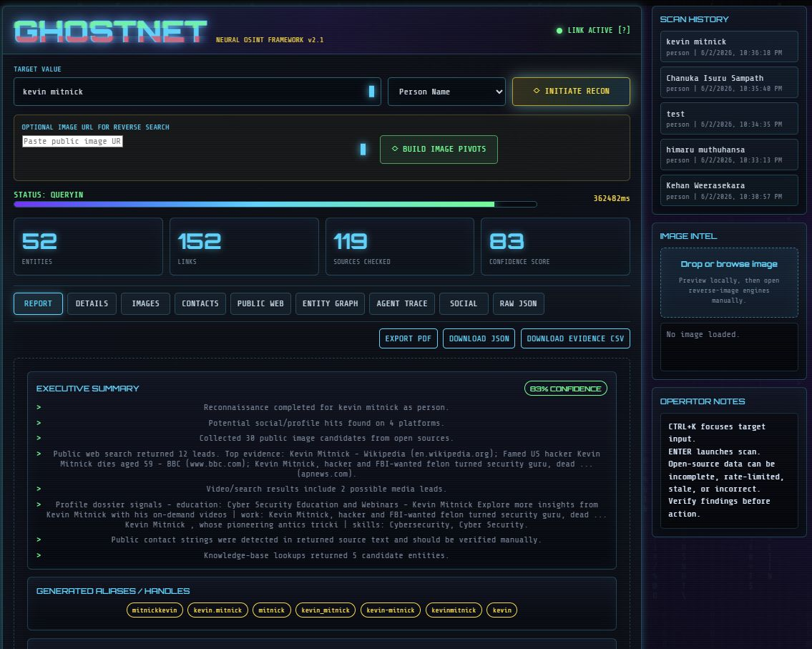
Task: Click the query status progress bar
Action: coord(275,204)
